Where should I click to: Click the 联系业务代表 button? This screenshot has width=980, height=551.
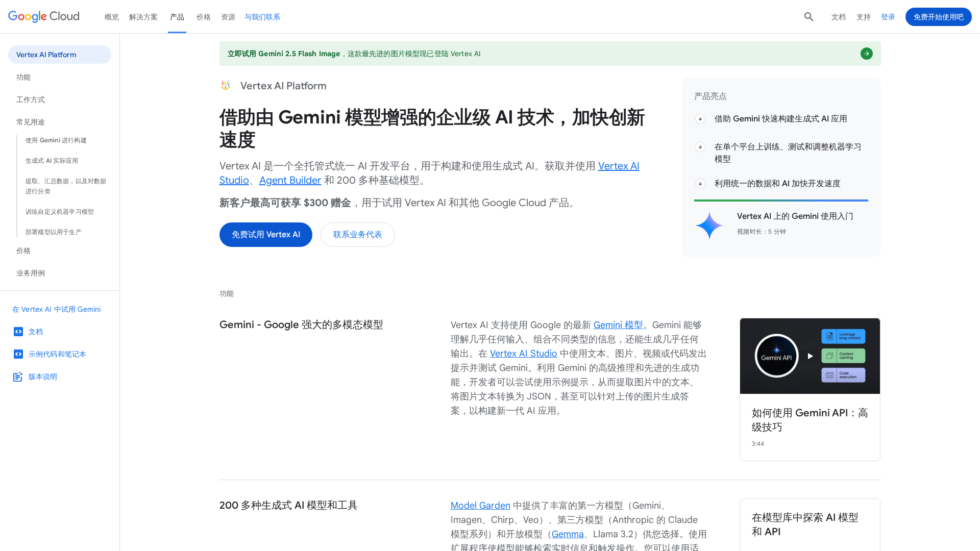[x=357, y=235]
